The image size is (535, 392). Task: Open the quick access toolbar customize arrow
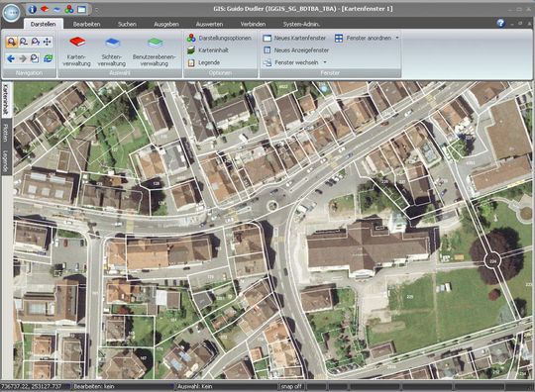97,10
